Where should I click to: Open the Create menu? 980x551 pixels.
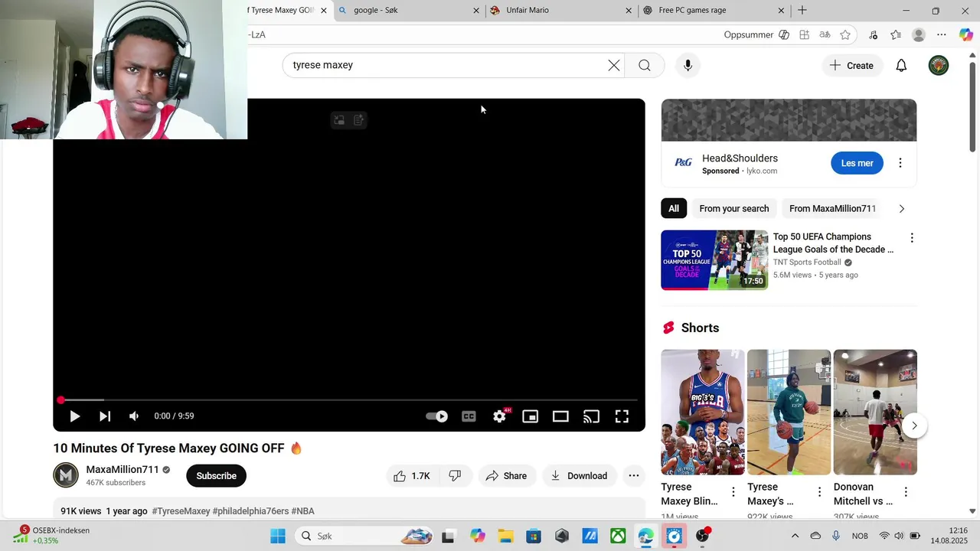[851, 66]
